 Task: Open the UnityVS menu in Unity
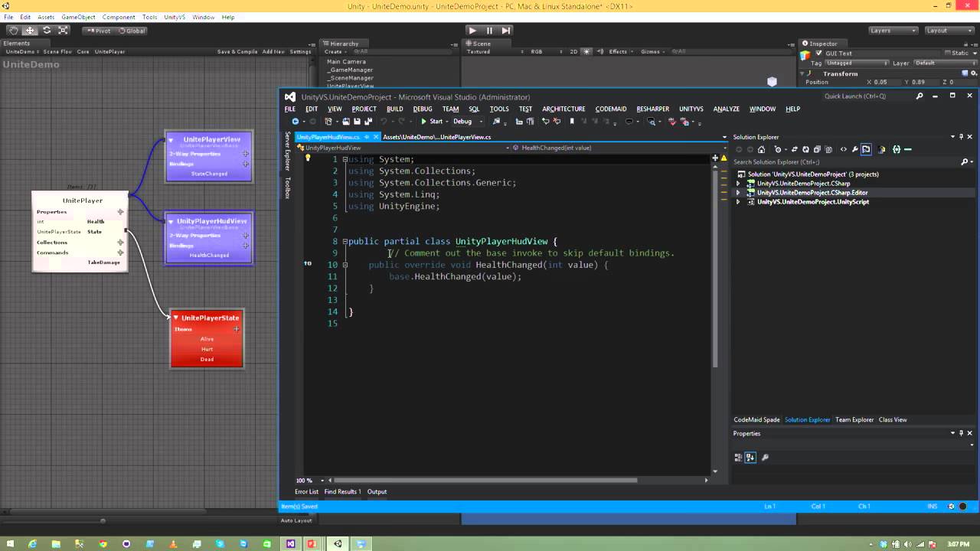(x=175, y=17)
